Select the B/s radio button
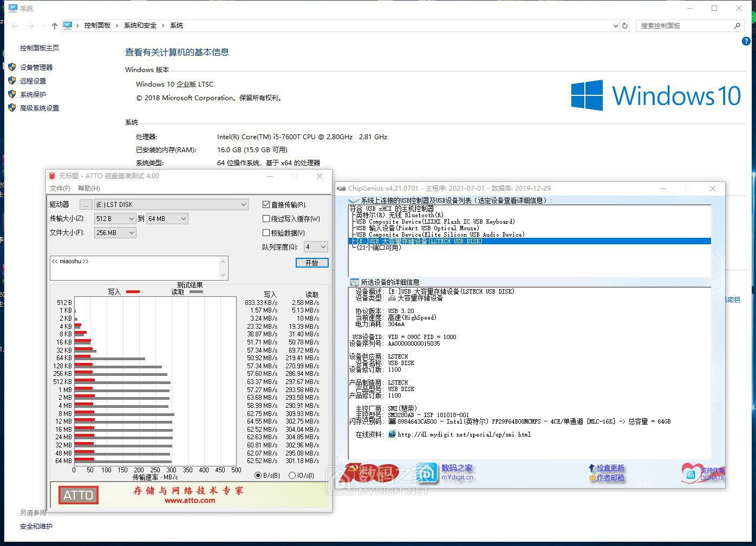Image resolution: width=756 pixels, height=546 pixels. [258, 475]
